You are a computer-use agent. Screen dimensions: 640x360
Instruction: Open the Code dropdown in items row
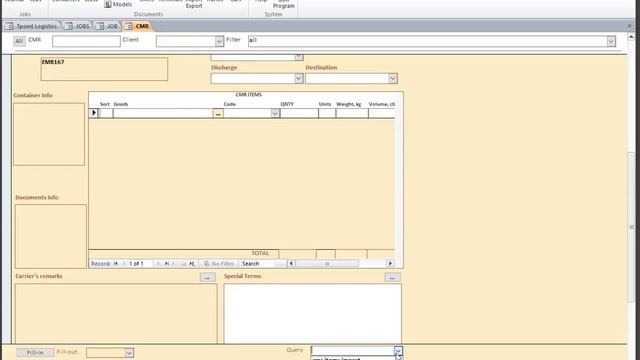pos(275,113)
